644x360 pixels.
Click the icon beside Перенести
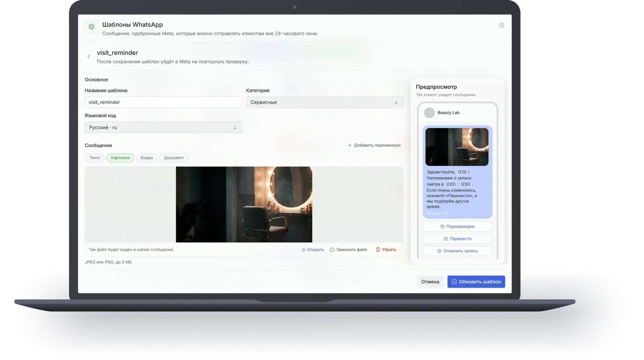(x=445, y=239)
